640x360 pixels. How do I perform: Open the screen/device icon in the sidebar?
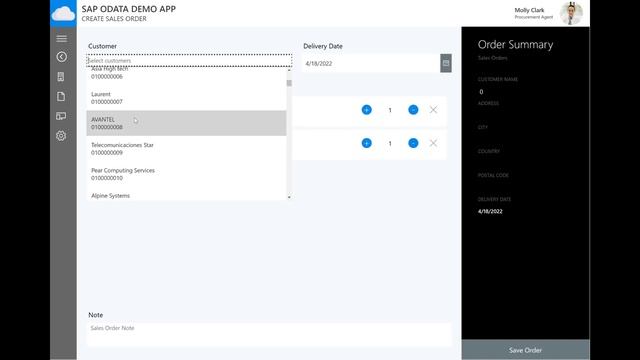click(61, 116)
